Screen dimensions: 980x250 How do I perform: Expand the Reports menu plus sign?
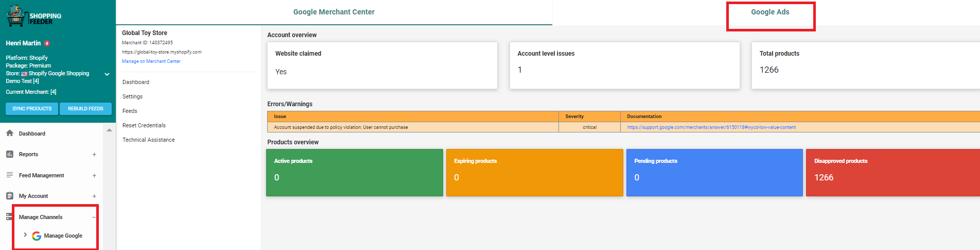coord(94,155)
